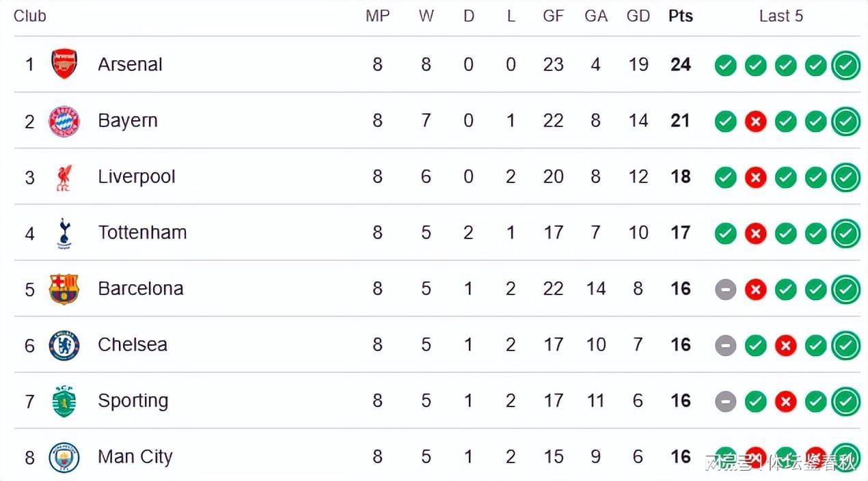Click Sporting's grey draw indicator
The image size is (868, 481).
tap(725, 402)
